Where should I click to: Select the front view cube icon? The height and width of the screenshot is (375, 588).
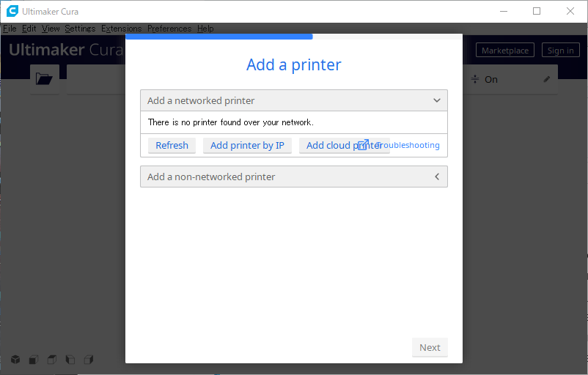(34, 360)
